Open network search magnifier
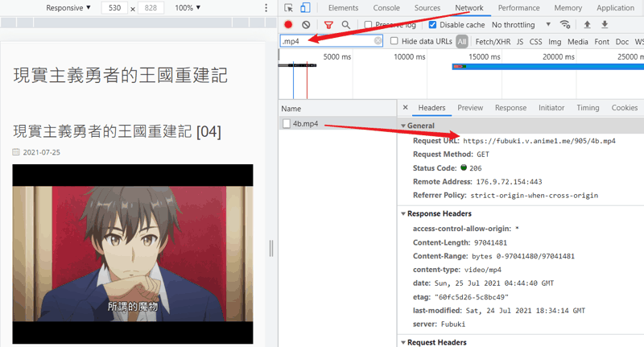The width and height of the screenshot is (644, 347). click(x=346, y=25)
